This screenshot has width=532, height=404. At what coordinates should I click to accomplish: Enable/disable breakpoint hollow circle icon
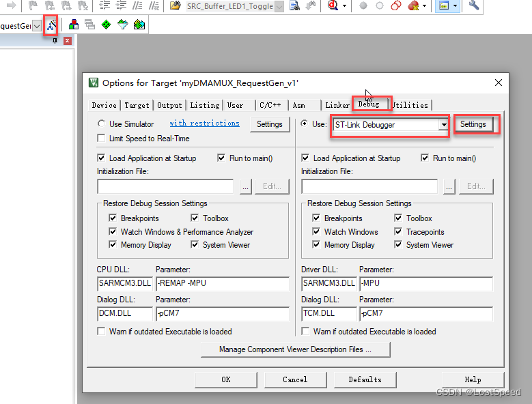click(x=380, y=5)
